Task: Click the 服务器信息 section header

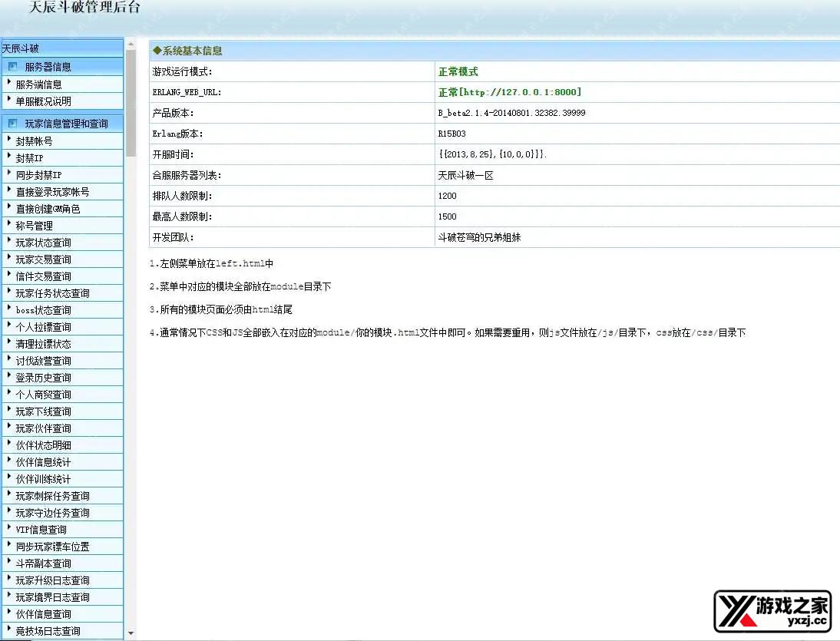Action: (62, 67)
